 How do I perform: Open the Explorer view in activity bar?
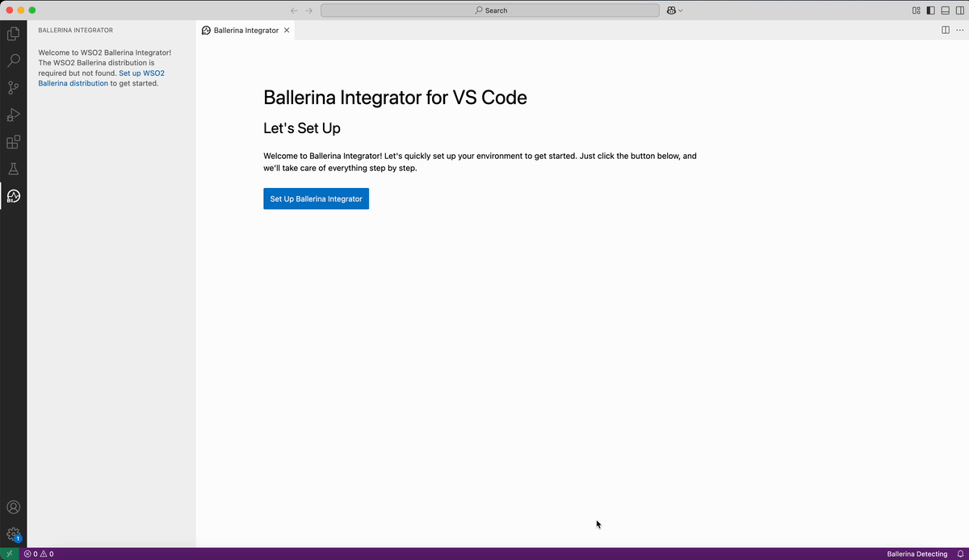pos(13,34)
